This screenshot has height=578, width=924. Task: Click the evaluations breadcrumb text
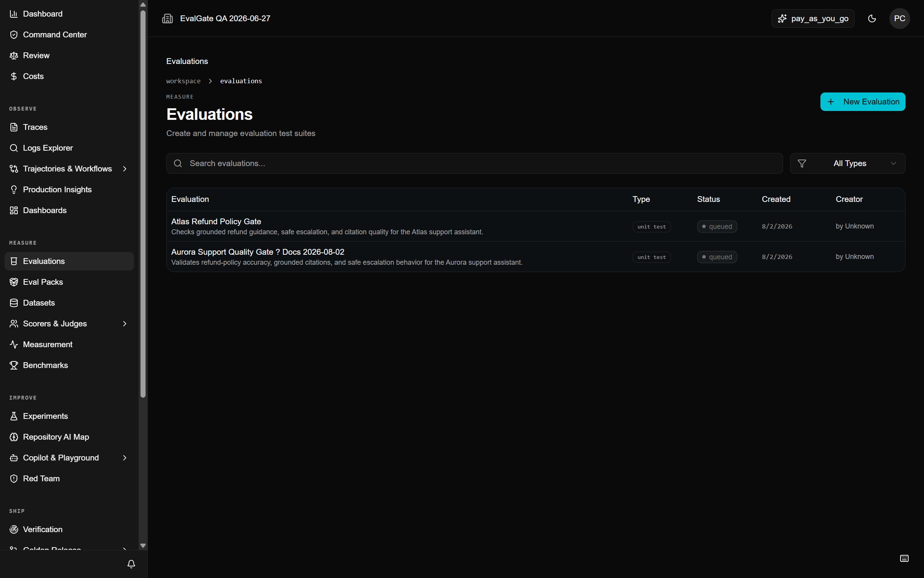(241, 81)
